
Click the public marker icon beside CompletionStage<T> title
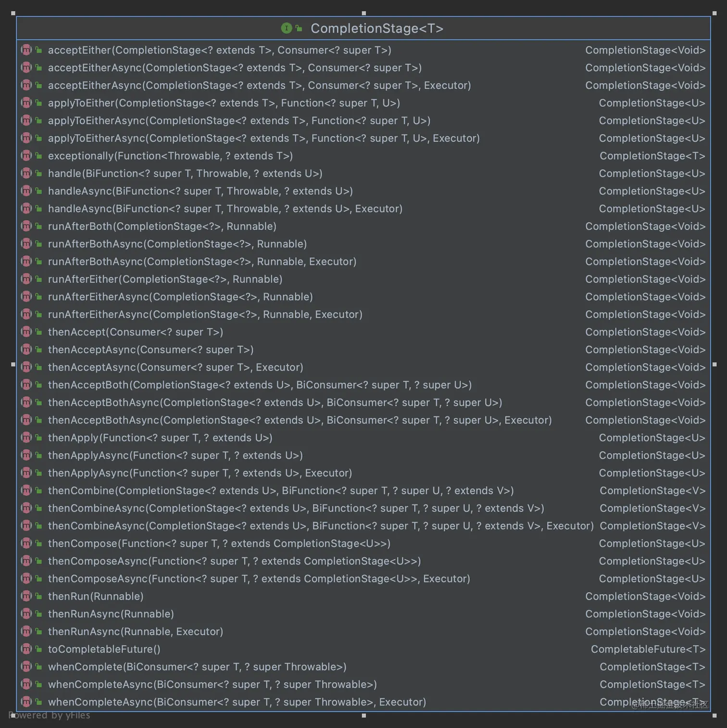299,28
